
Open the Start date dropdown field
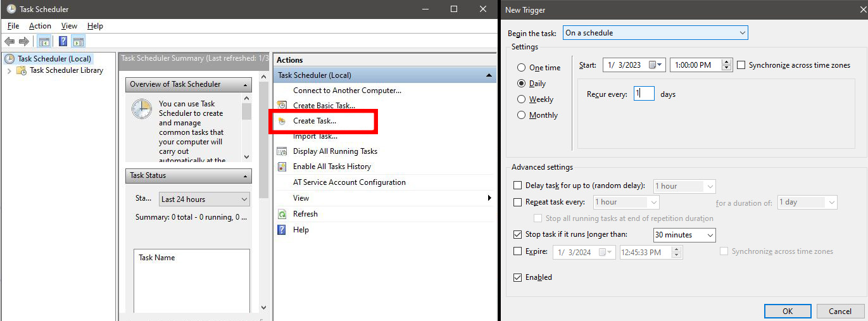(x=634, y=65)
